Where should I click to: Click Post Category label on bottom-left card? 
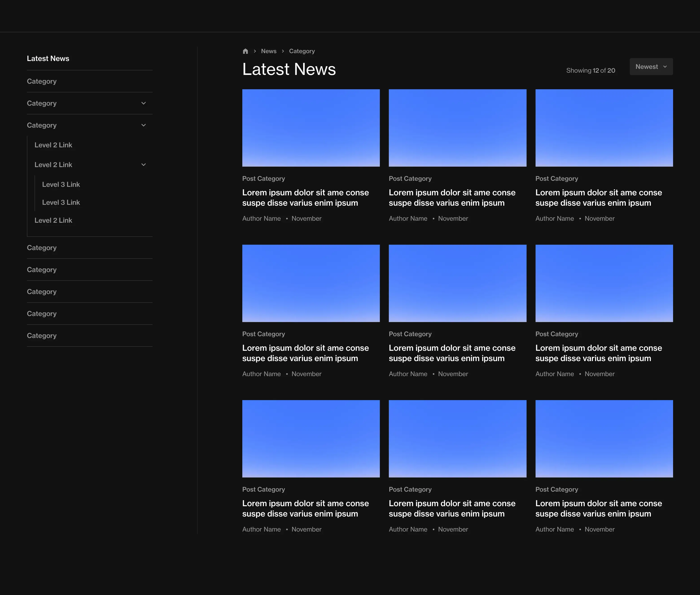pyautogui.click(x=263, y=489)
